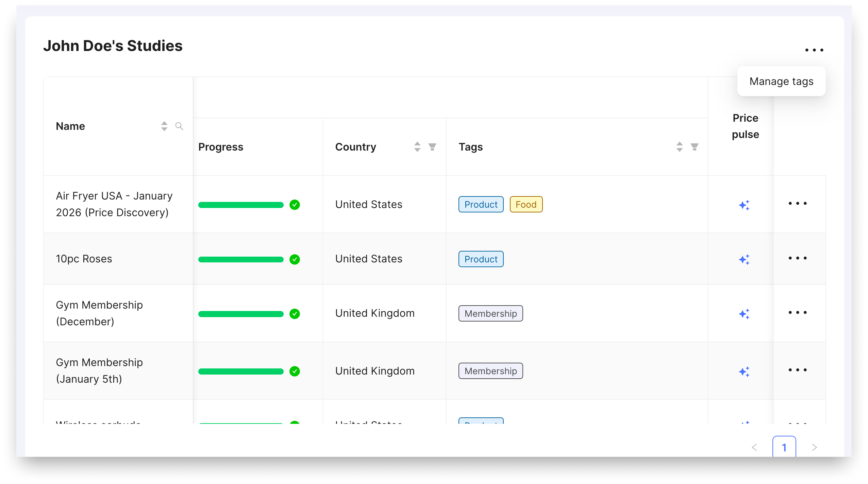Open Price pulse for Gym Membership (January 5th)
Viewport: 868px width, 484px height.
point(744,371)
